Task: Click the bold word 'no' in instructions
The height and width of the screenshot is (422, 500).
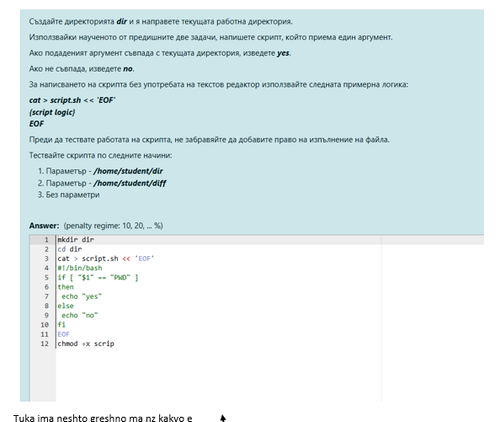Action: click(x=128, y=69)
